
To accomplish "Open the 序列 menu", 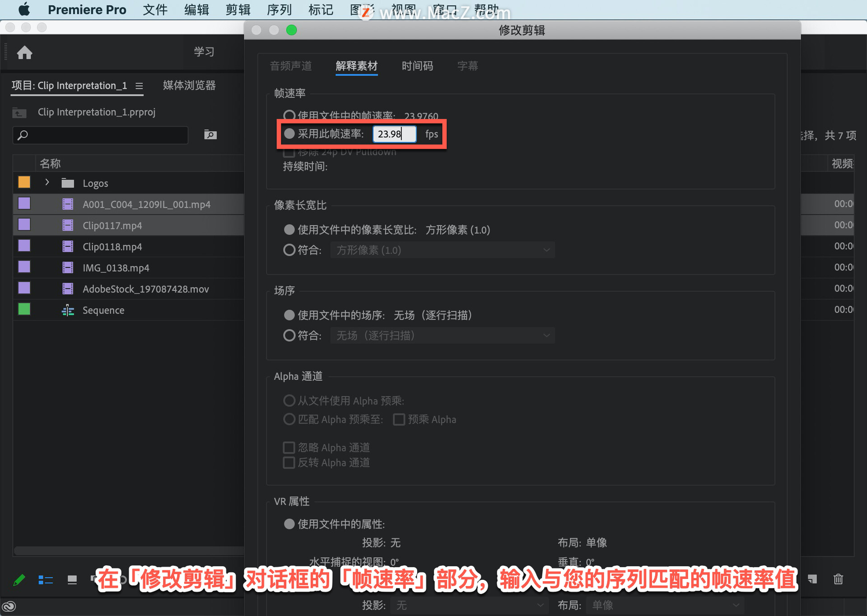I will (x=279, y=9).
